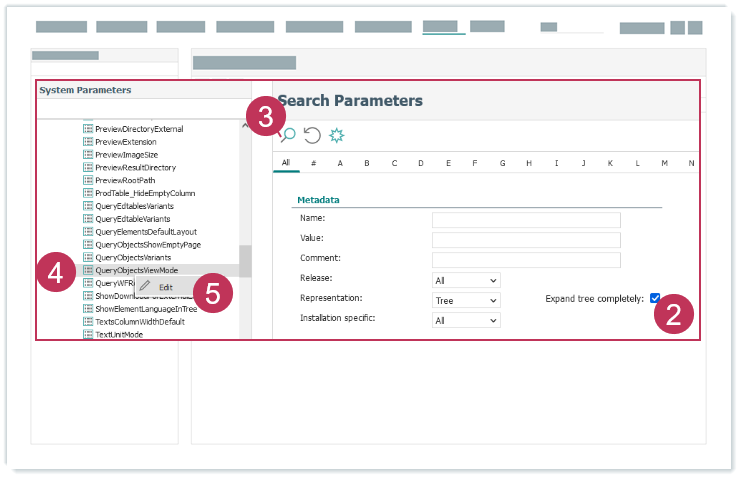741x479 pixels.
Task: Select the All alphabet filter tab
Action: (x=286, y=162)
